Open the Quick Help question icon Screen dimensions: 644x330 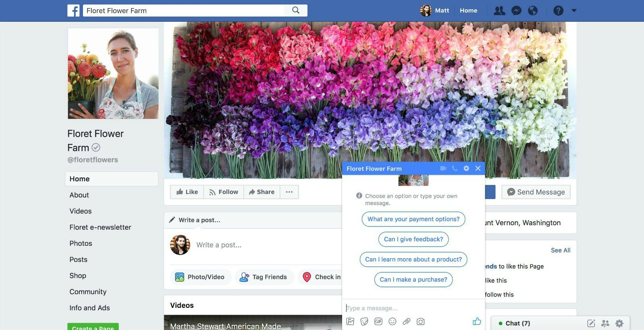[558, 11]
